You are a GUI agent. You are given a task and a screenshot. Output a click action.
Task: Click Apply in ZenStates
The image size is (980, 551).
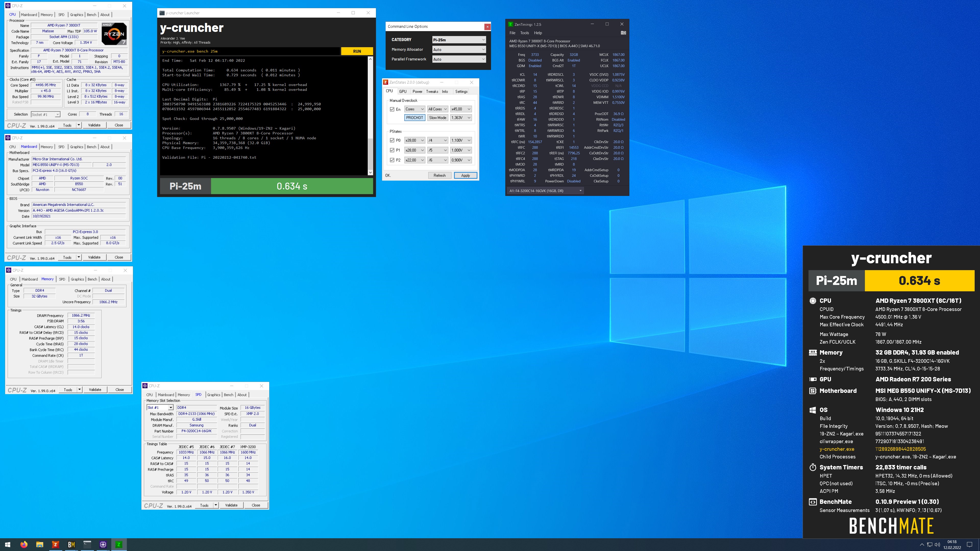coord(465,176)
